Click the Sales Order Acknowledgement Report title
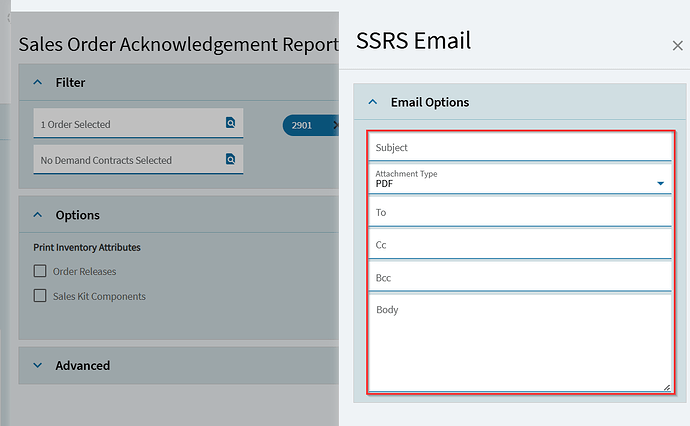Viewport: 690px width, 426px height. click(179, 44)
